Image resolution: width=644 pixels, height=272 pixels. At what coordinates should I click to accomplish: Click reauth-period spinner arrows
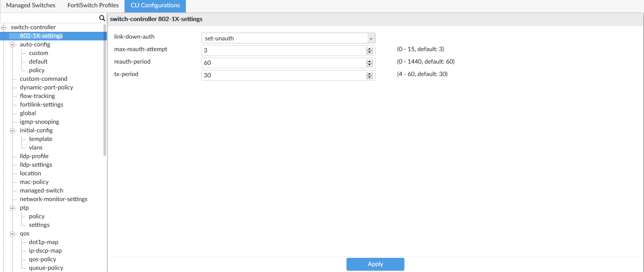369,63
